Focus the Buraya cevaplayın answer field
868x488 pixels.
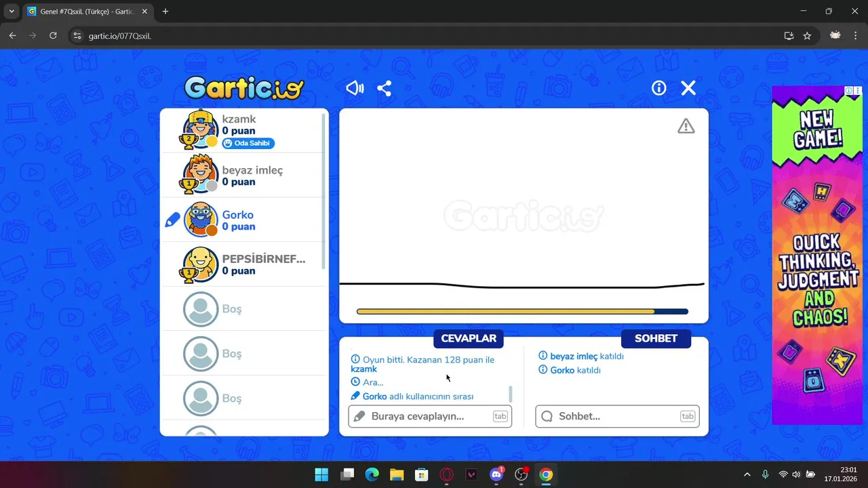430,416
